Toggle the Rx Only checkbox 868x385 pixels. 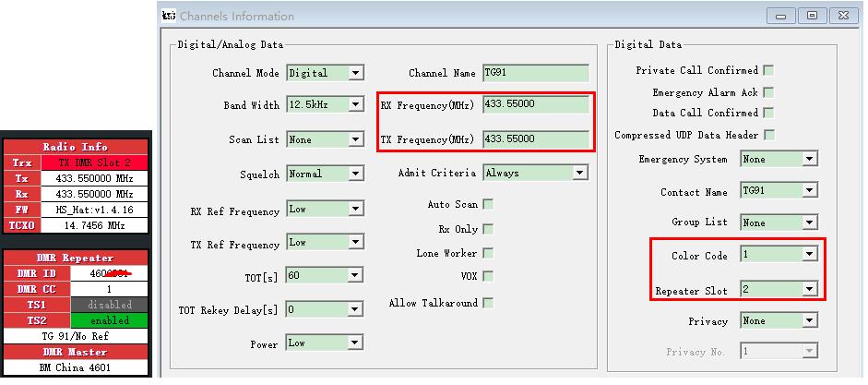click(x=488, y=229)
